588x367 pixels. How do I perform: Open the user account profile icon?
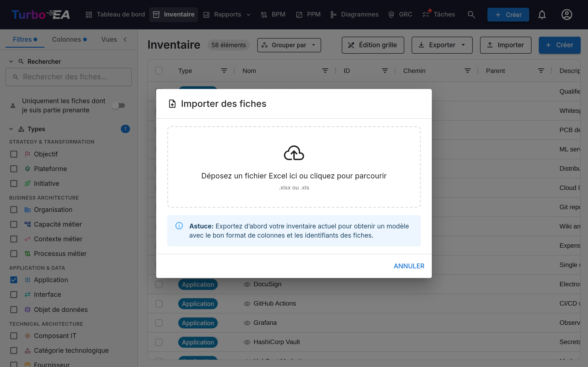tap(567, 14)
